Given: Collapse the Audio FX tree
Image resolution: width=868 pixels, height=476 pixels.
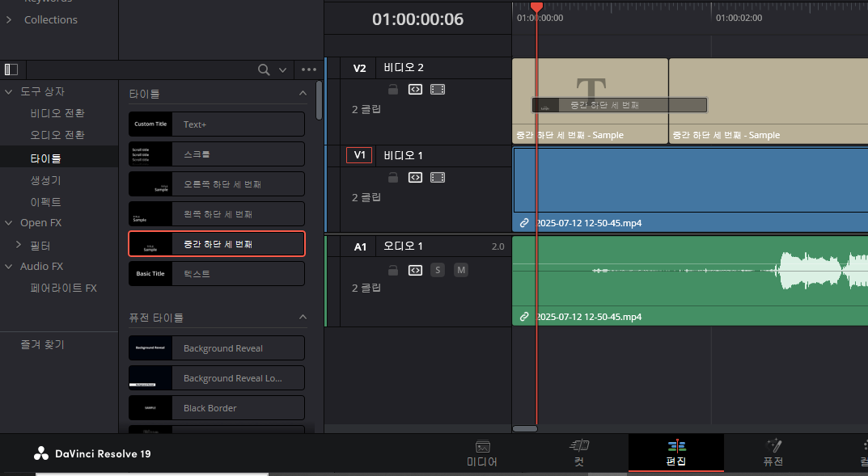Looking at the screenshot, I should [x=8, y=267].
